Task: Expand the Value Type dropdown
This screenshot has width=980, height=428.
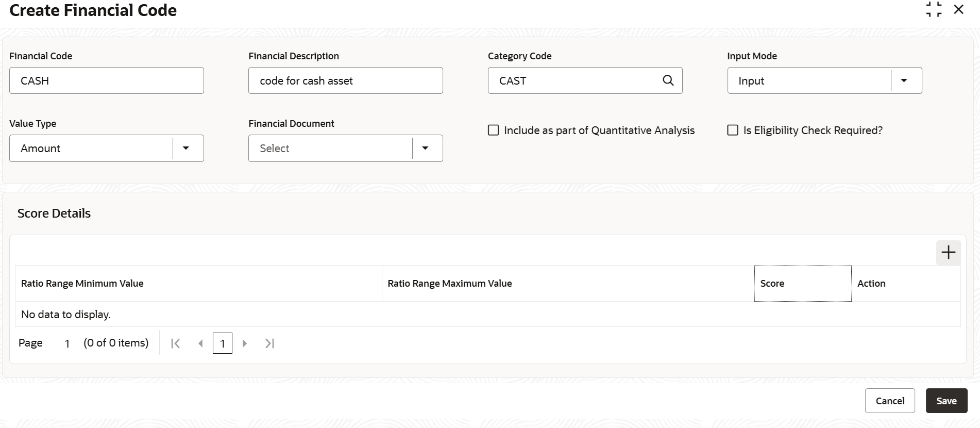Action: tap(185, 149)
